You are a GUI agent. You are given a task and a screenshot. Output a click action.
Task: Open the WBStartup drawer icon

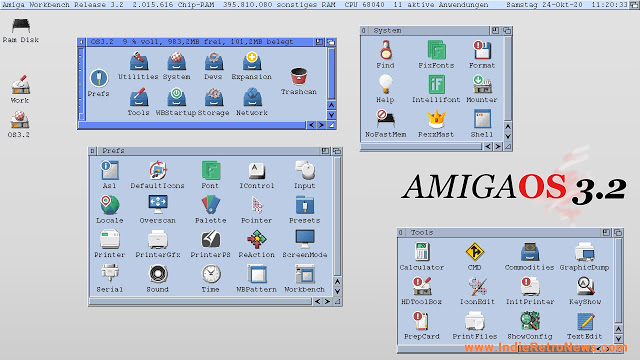click(x=176, y=98)
